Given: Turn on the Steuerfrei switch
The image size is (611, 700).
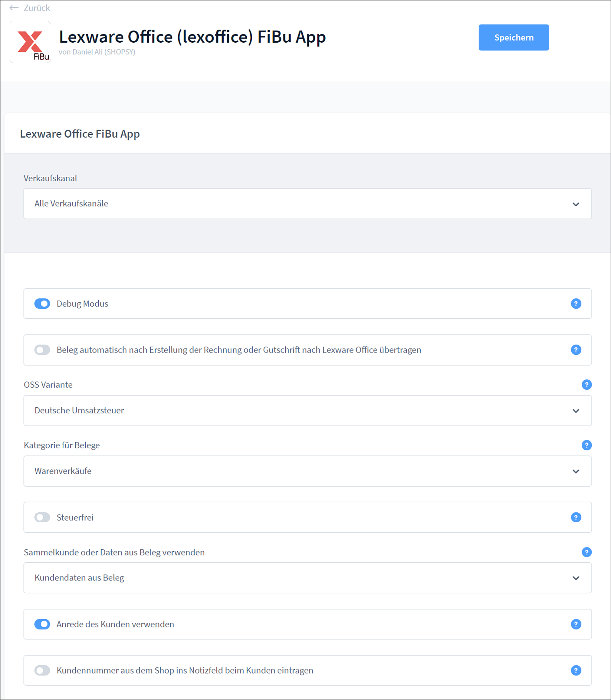Looking at the screenshot, I should [x=42, y=517].
